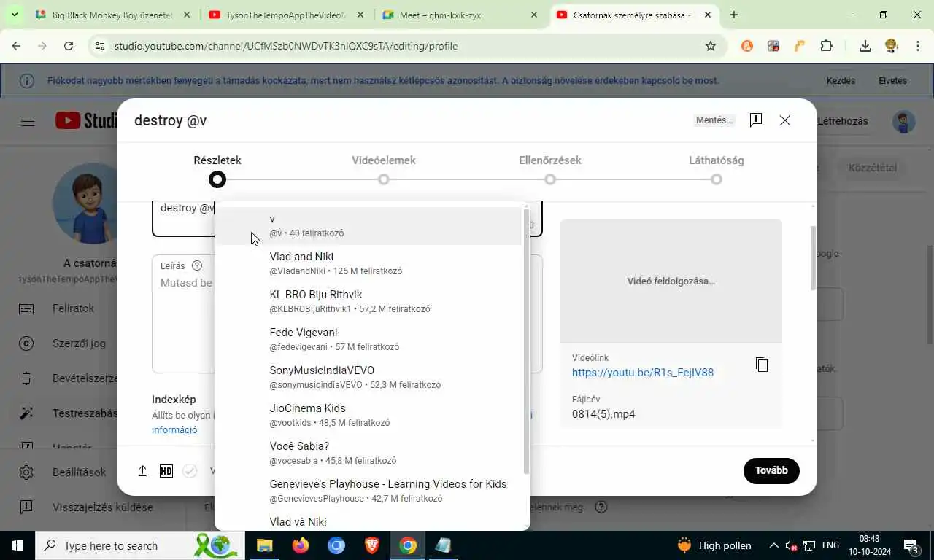Open the account avatar in Studio
This screenshot has height=560, width=934.
pos(904,121)
